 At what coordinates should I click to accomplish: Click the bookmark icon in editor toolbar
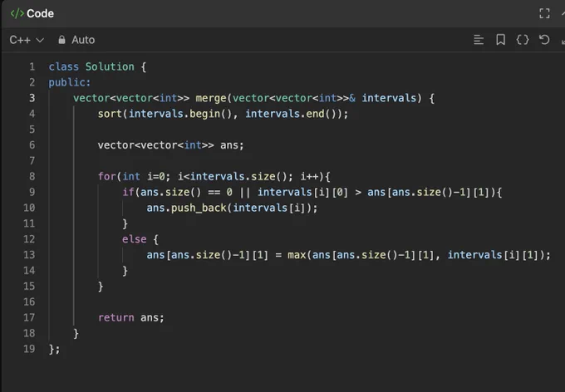[500, 40]
